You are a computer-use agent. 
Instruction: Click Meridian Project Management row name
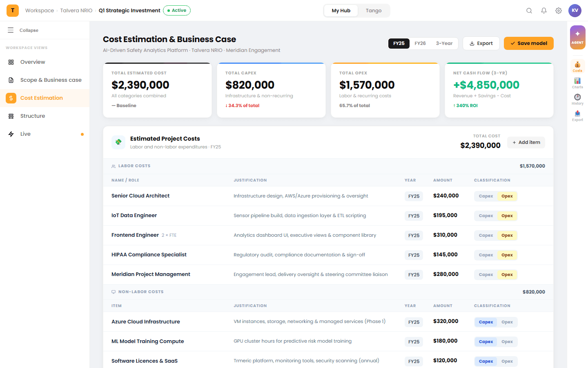point(151,274)
